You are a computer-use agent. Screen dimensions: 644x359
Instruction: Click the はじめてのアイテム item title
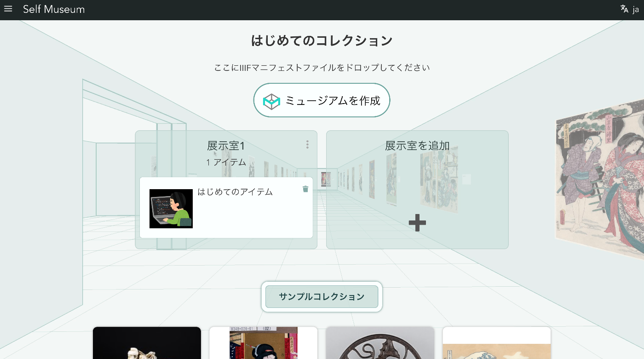click(235, 192)
